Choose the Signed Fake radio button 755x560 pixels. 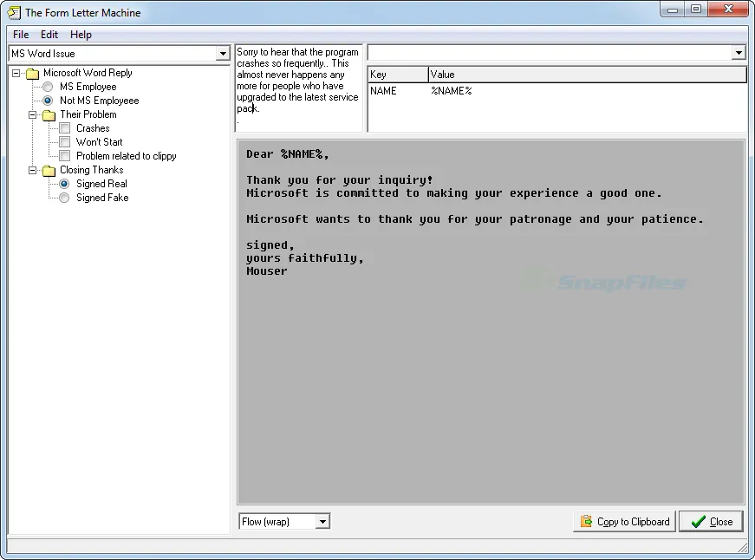coord(64,198)
